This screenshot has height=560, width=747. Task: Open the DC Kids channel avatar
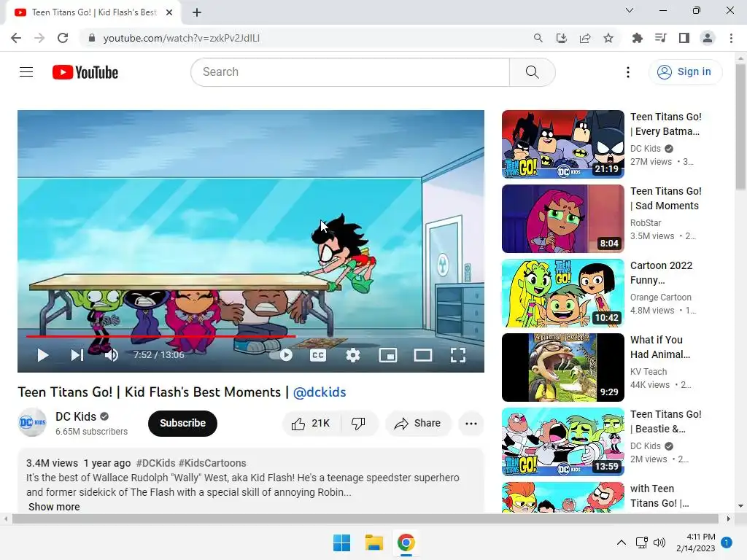pos(32,422)
